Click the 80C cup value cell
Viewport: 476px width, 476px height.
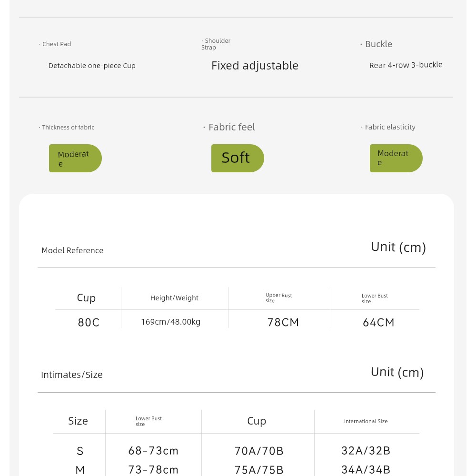click(x=89, y=322)
